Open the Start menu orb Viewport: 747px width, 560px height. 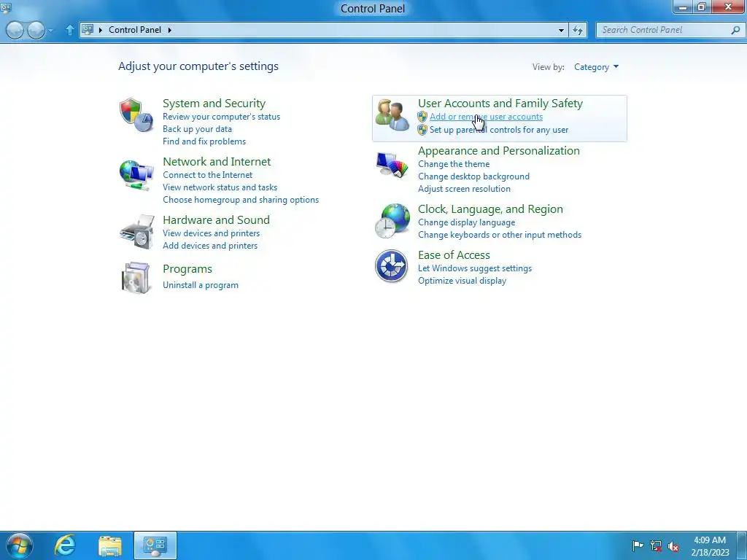[x=20, y=545]
